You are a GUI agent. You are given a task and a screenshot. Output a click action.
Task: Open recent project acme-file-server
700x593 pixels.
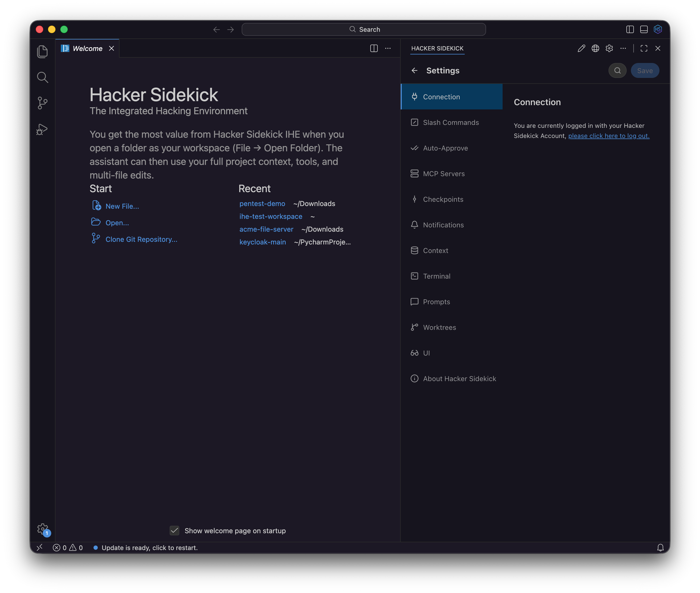point(266,229)
